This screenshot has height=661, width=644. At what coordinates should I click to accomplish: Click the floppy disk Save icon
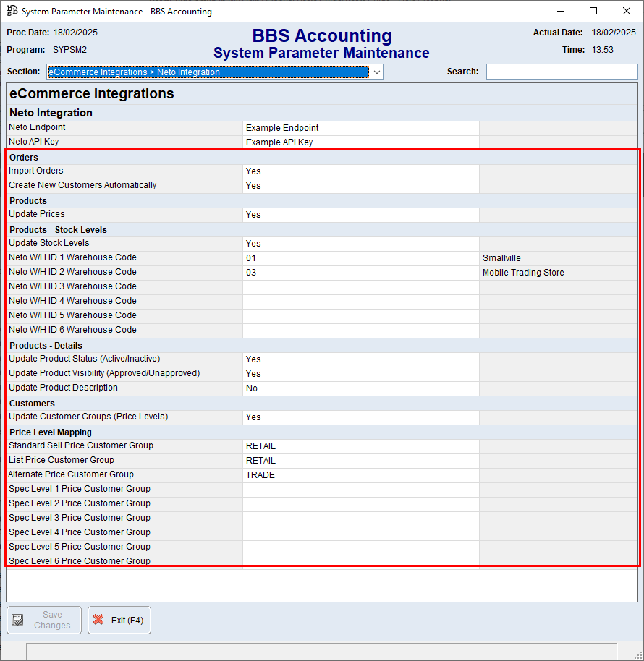[x=17, y=620]
